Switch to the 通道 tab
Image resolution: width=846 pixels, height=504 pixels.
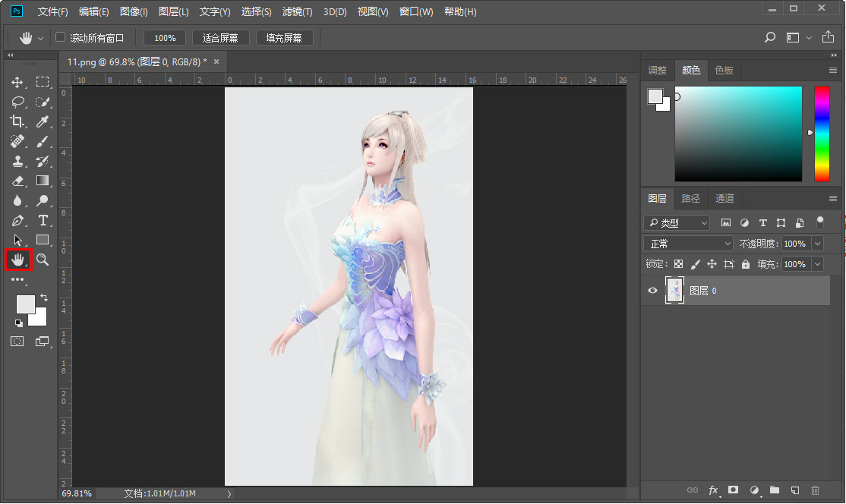coord(724,198)
